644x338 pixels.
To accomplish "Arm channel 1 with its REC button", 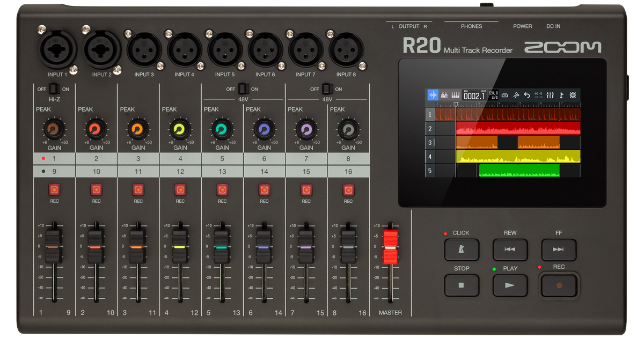I will [54, 190].
